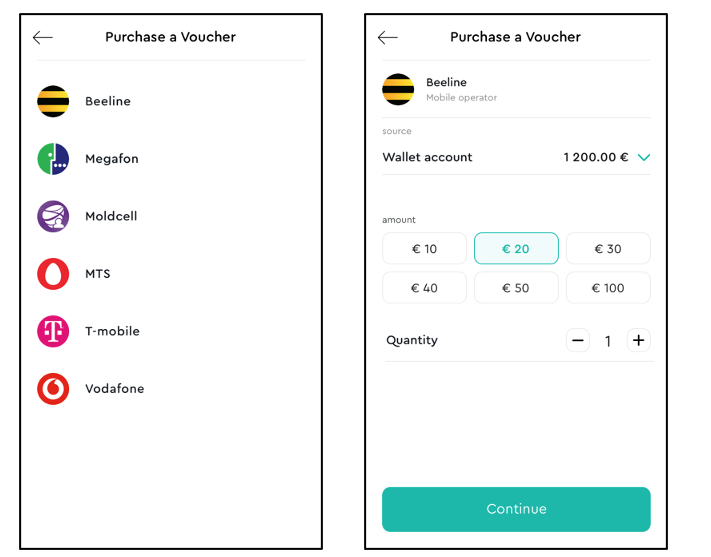Tap the Continue button
Image resolution: width=711 pixels, height=557 pixels.
(x=516, y=509)
